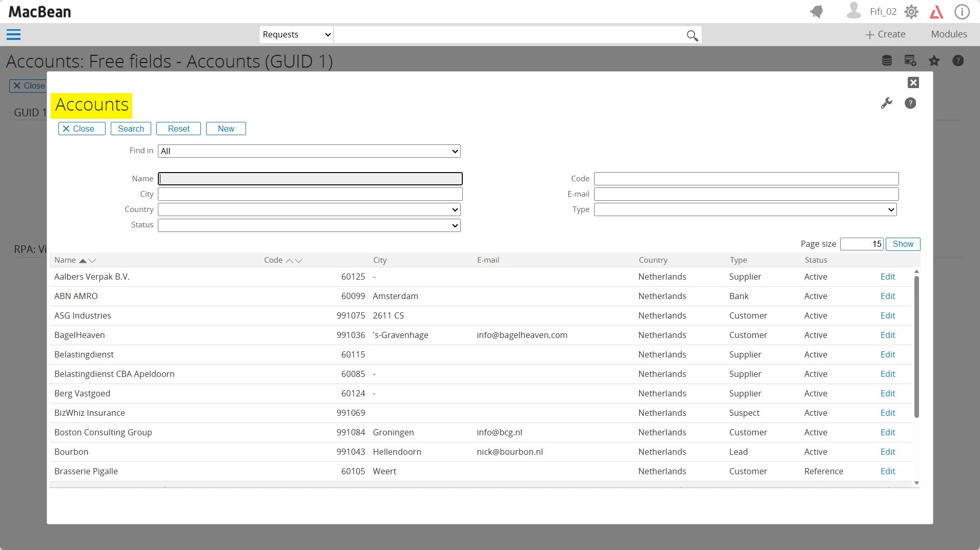The width and height of the screenshot is (980, 550).
Task: Click the hamburger menu icon
Action: (13, 35)
